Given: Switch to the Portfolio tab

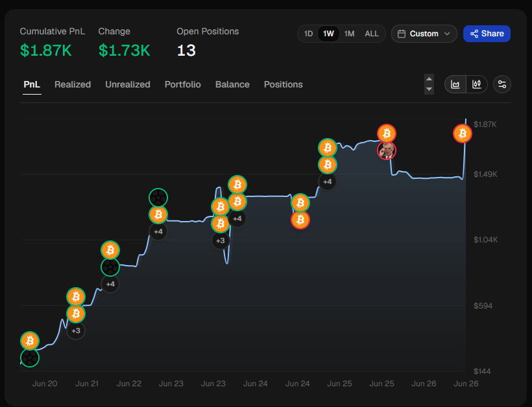Looking at the screenshot, I should pyautogui.click(x=182, y=84).
